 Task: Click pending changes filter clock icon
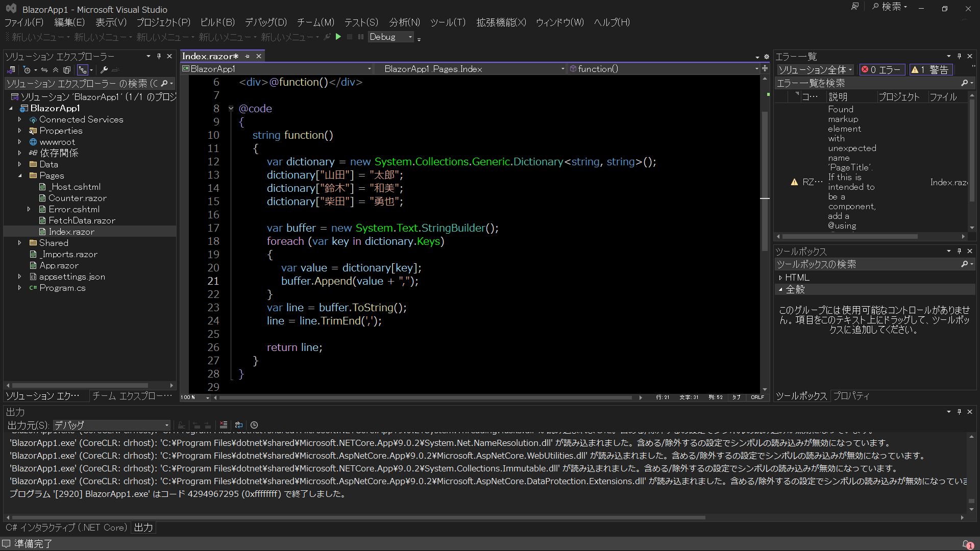coord(27,70)
